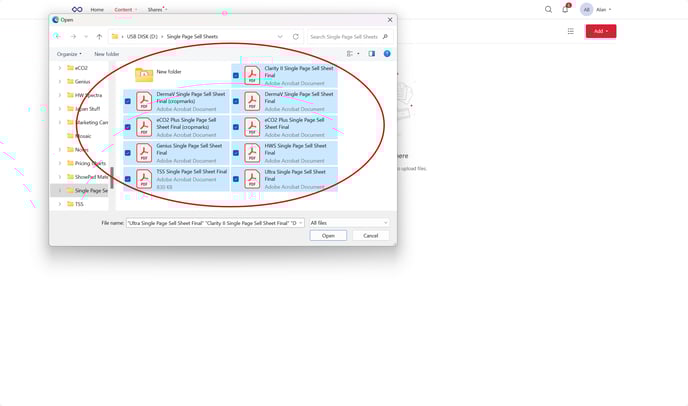Deselect the HWS Single Page Sell Sheet checkbox
The height and width of the screenshot is (406, 688).
(x=236, y=153)
